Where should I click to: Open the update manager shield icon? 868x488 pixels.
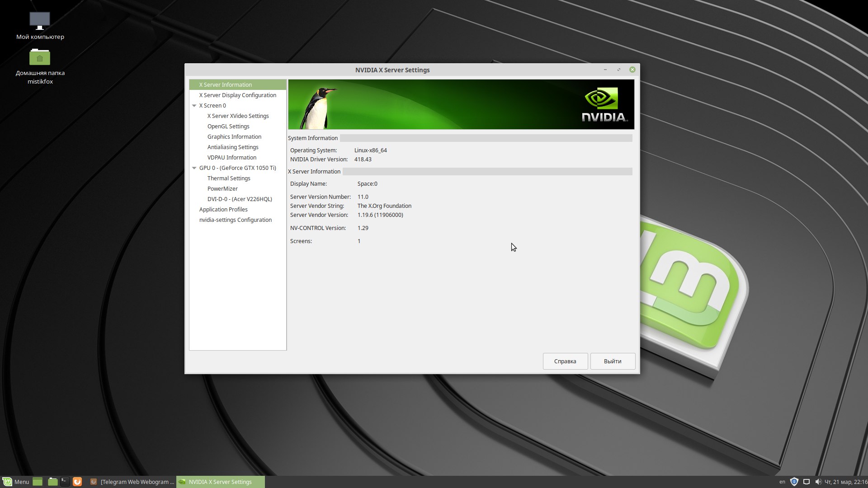click(x=794, y=482)
